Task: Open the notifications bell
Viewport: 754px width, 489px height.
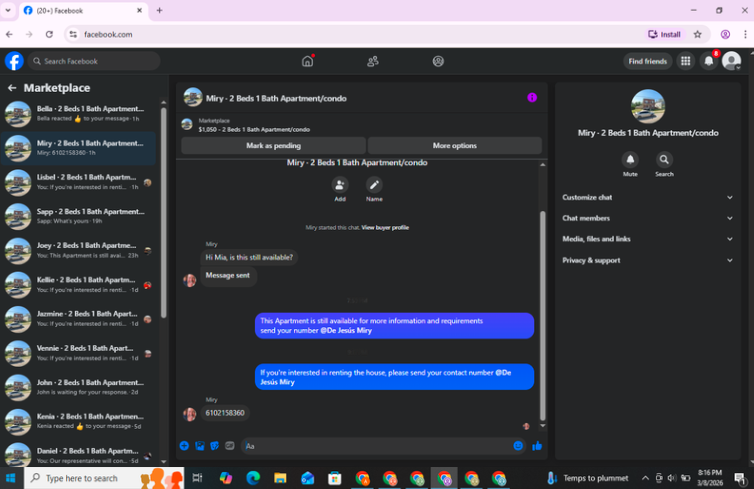Action: (709, 61)
